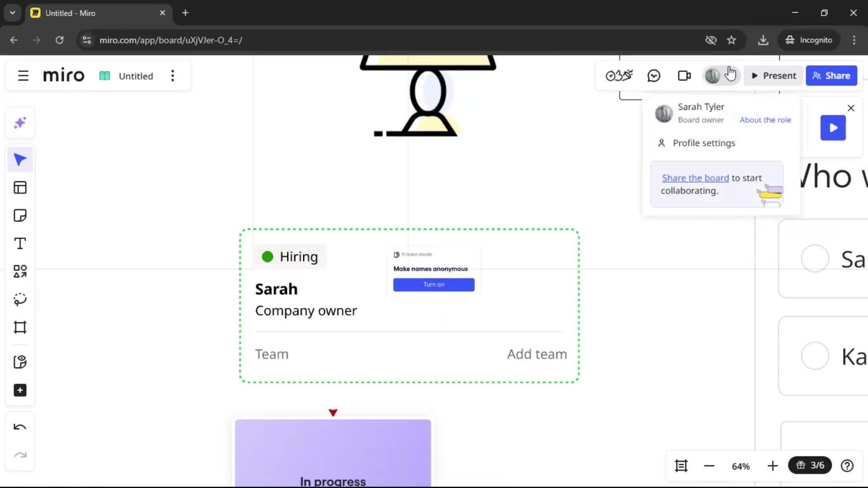
Task: Close the Untitled - Miro tab
Action: (x=162, y=13)
